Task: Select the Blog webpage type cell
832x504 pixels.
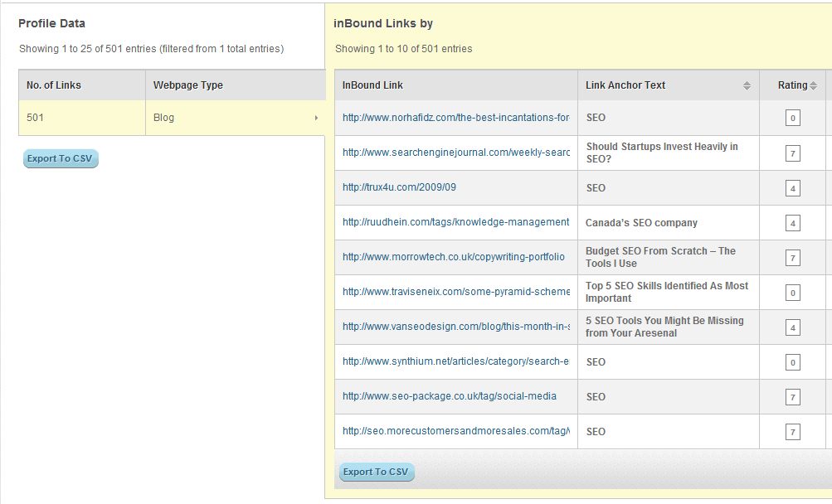Action: [236, 118]
